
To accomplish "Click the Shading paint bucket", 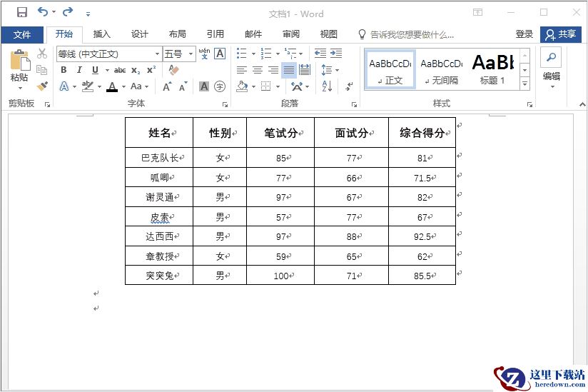I will [x=242, y=86].
